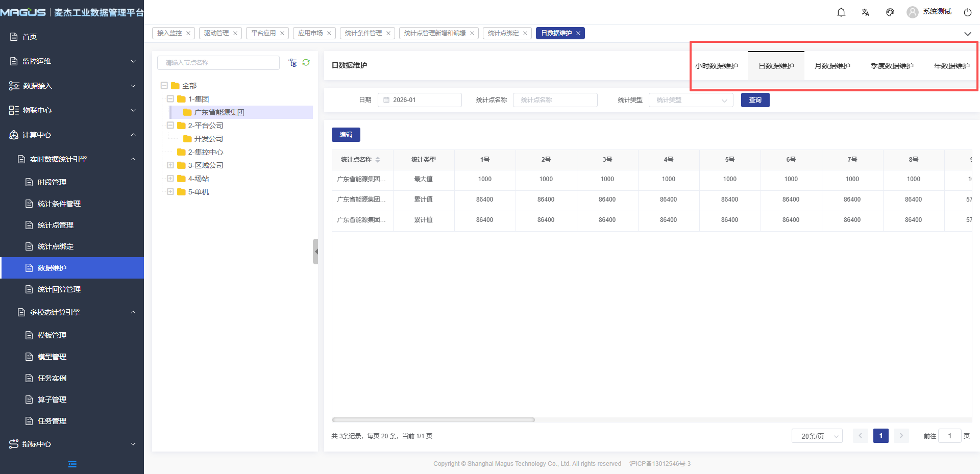Click the power logout icon
The height and width of the screenshot is (474, 980).
(968, 12)
